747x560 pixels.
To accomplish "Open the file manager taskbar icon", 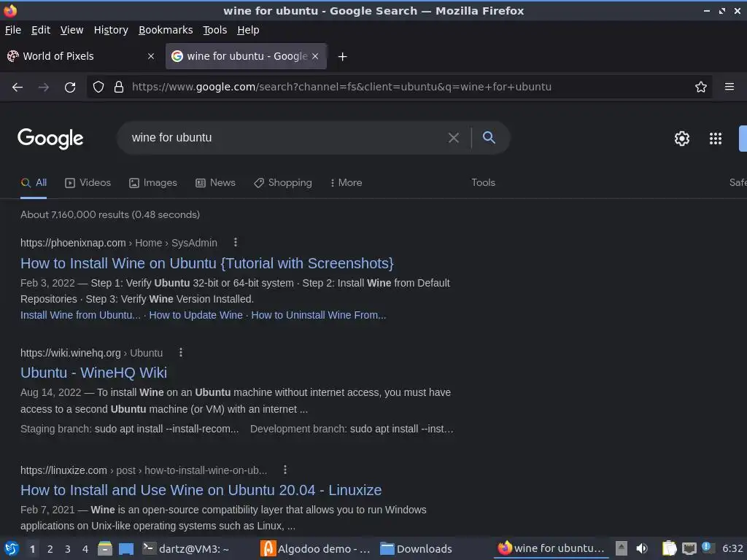I will click(105, 548).
